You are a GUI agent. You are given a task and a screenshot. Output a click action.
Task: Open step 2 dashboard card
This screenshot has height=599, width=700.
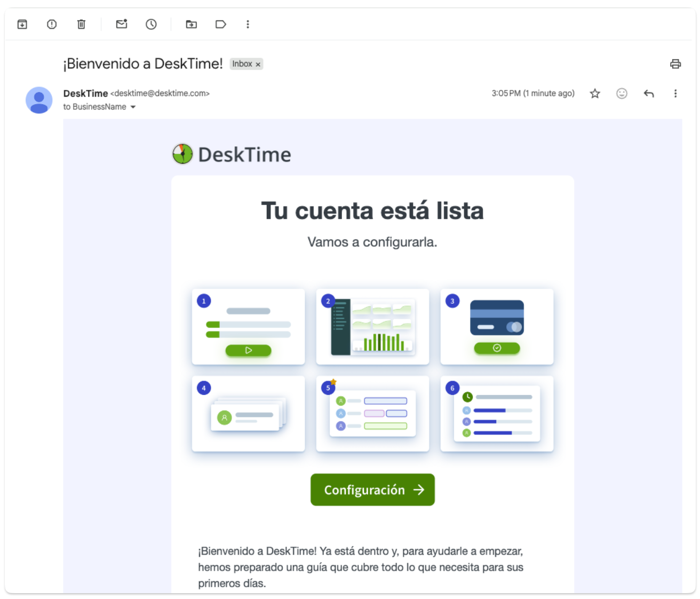point(373,327)
